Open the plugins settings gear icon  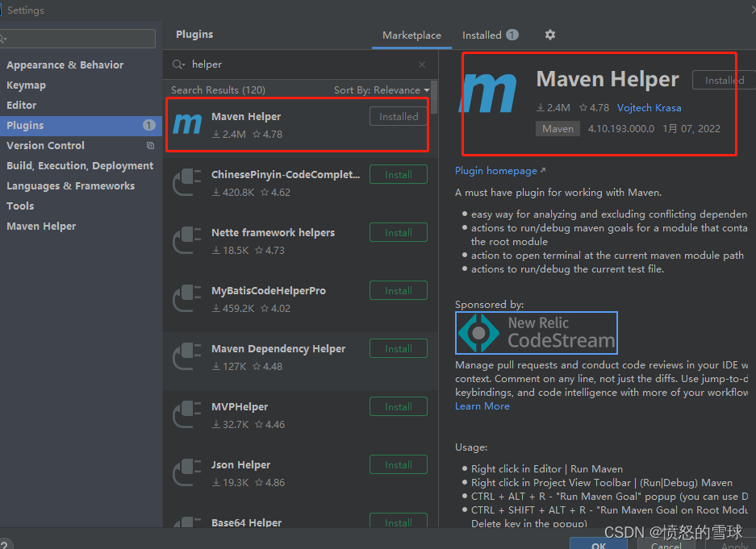pyautogui.click(x=550, y=35)
